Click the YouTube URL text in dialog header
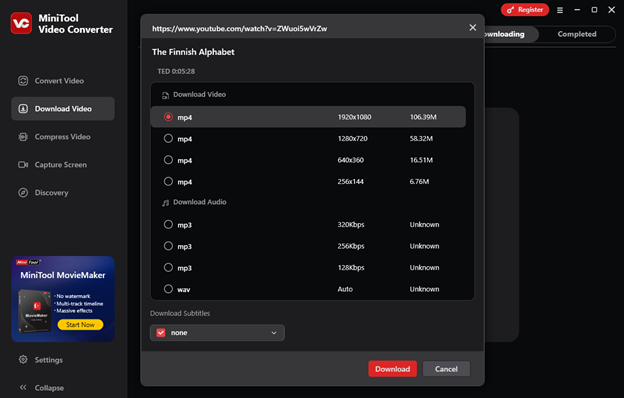Screen dimensions: 624x398 tap(240, 29)
